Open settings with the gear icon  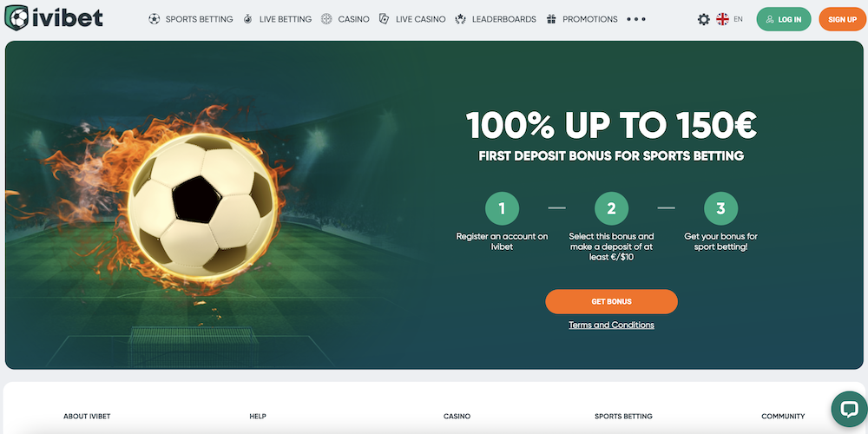(704, 19)
